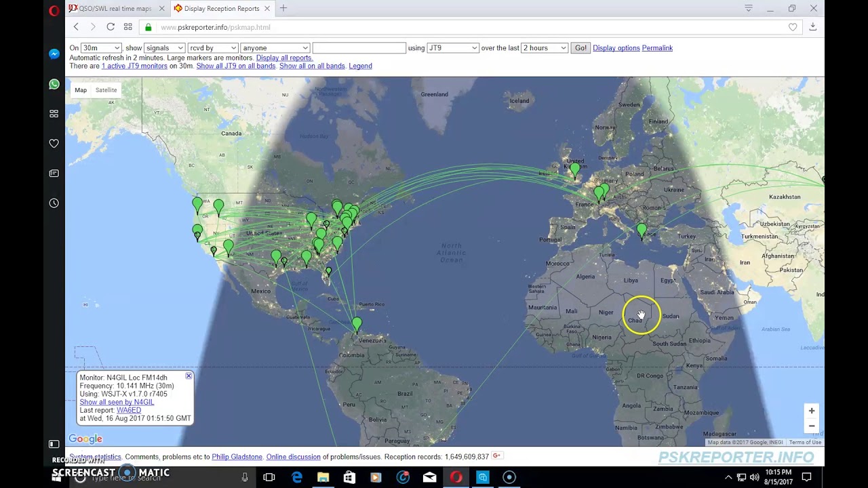Switch to QSO/SWL real time maps tab
Screen dimensions: 868x488
[x=117, y=8]
